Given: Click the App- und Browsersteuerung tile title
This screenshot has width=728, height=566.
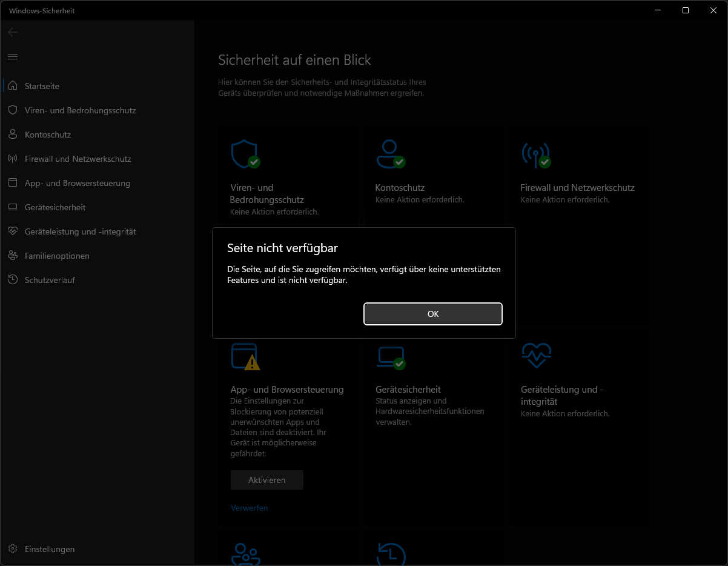Looking at the screenshot, I should [287, 390].
